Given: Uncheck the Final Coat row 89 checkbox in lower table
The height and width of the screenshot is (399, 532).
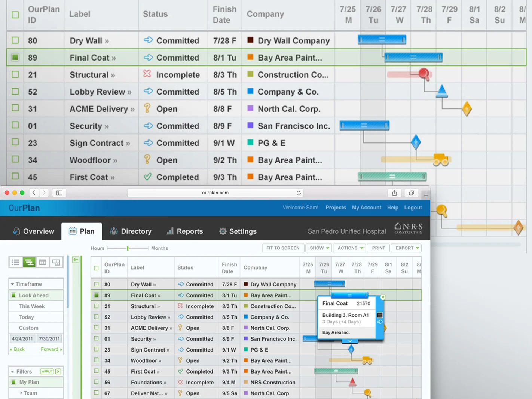Looking at the screenshot, I should click(96, 295).
